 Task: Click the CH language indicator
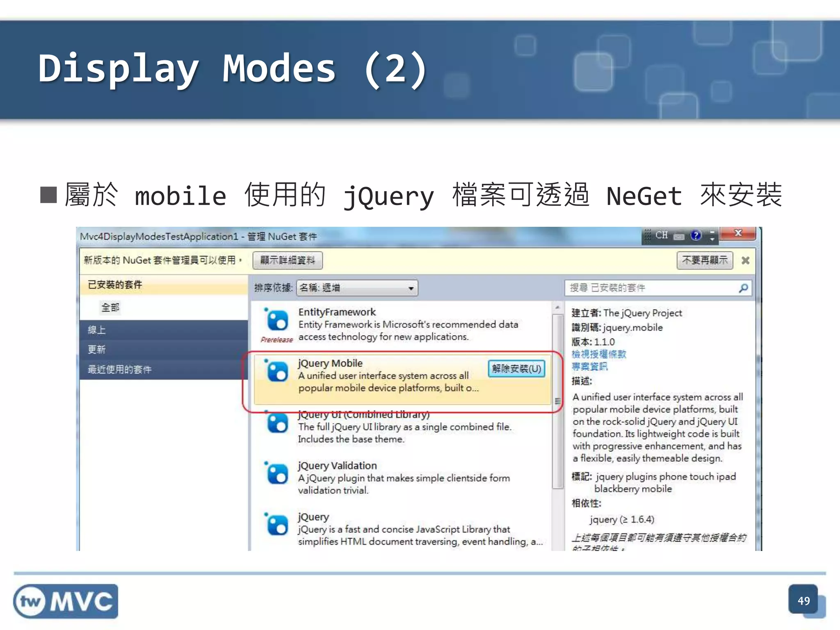[662, 235]
